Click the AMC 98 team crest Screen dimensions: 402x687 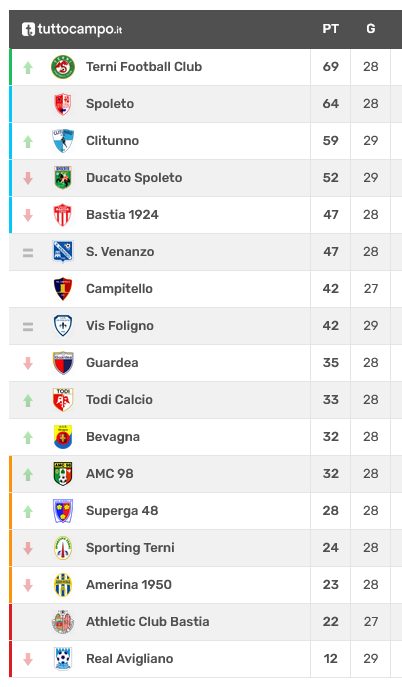pos(63,474)
